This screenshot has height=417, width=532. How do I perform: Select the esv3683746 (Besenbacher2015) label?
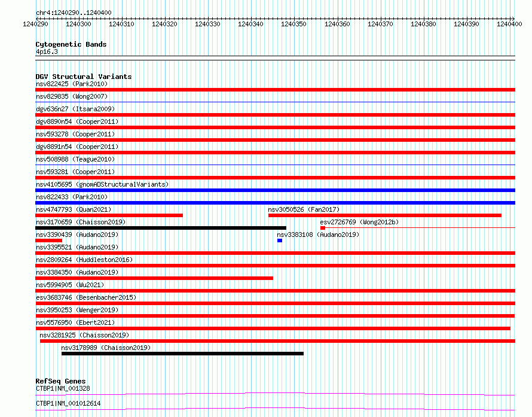(x=86, y=297)
